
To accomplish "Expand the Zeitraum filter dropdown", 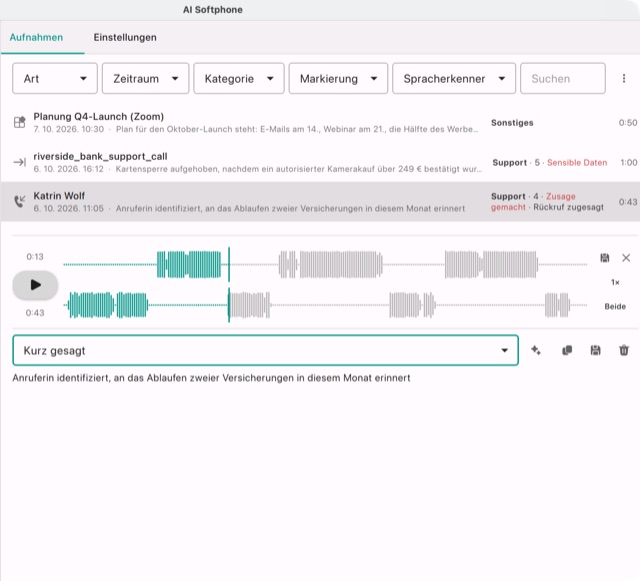I will point(145,78).
